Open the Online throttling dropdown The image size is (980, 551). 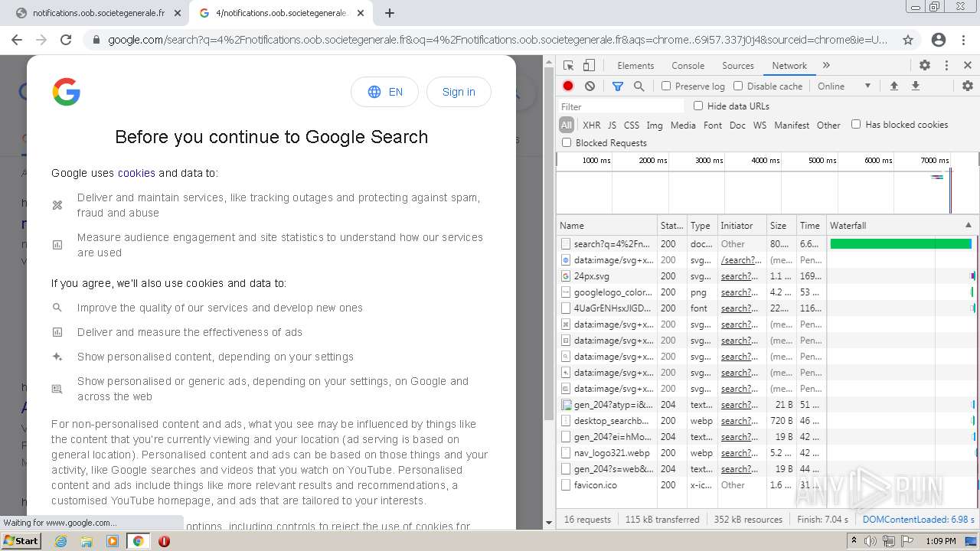(x=844, y=86)
